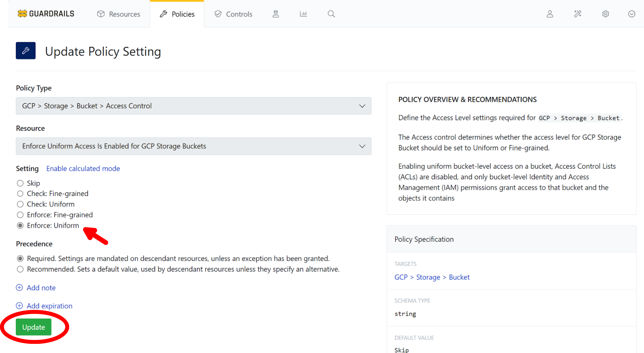Choose the Check: Fine-grained setting

pos(20,194)
